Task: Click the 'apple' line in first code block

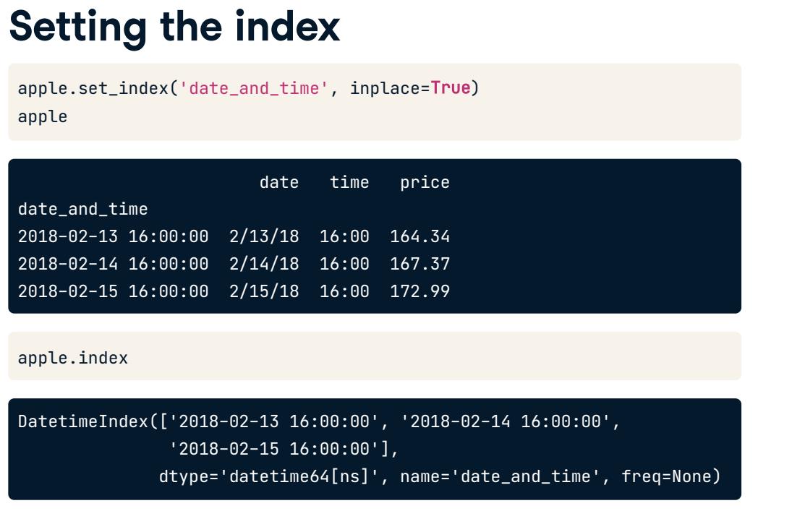Action: tap(43, 116)
